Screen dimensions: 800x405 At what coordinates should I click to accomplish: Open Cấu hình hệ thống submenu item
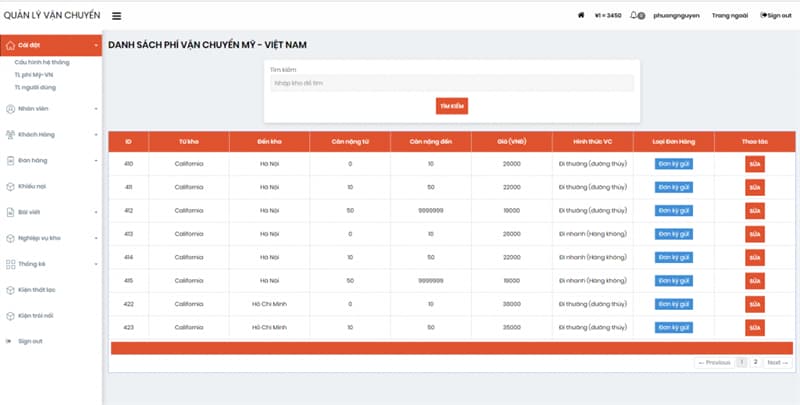(x=41, y=62)
